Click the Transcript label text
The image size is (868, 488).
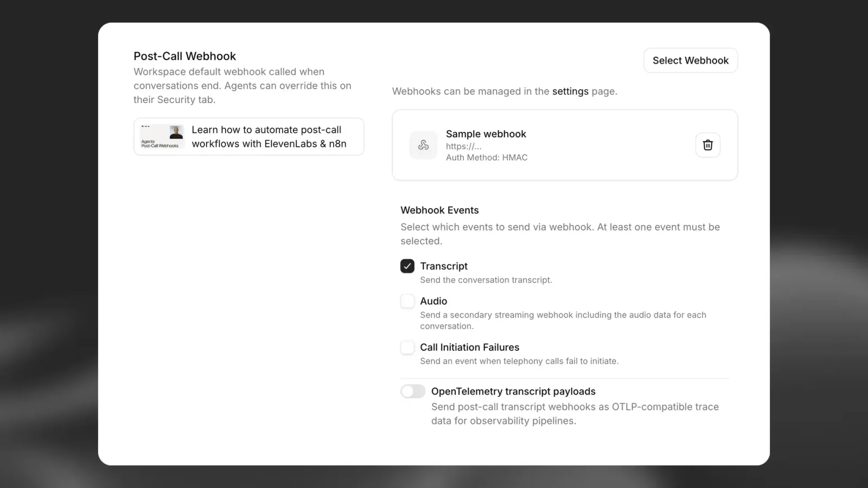point(444,266)
